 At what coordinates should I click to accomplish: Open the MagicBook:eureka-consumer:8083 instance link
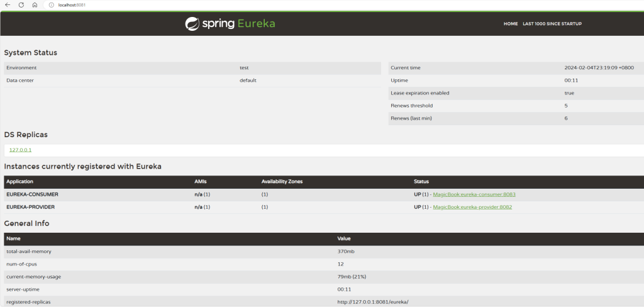(x=474, y=194)
